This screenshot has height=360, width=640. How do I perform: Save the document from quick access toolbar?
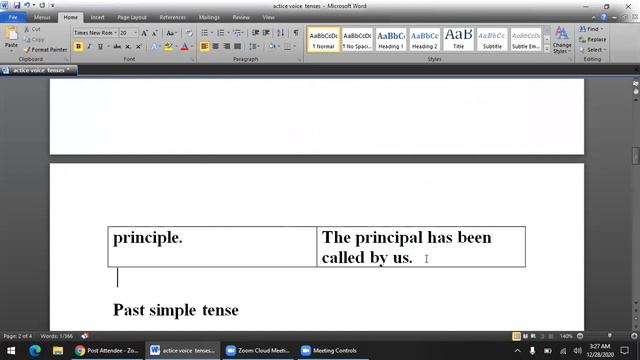[x=17, y=5]
